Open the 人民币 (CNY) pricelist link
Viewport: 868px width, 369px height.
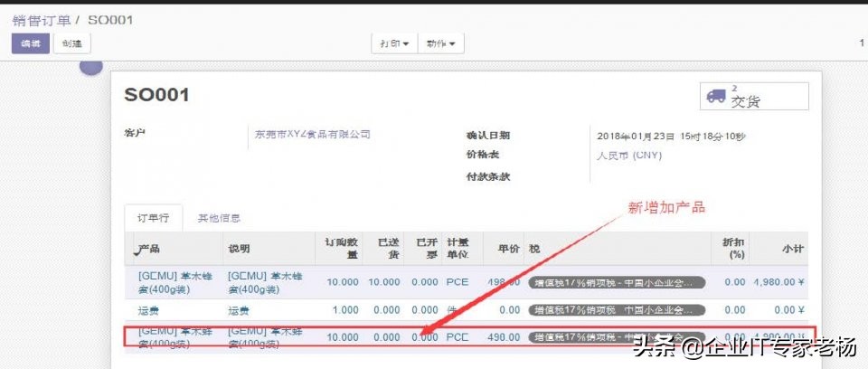pyautogui.click(x=629, y=156)
